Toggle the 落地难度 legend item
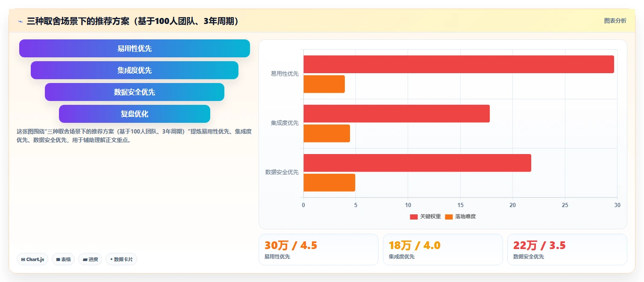644x282 pixels. tap(460, 217)
